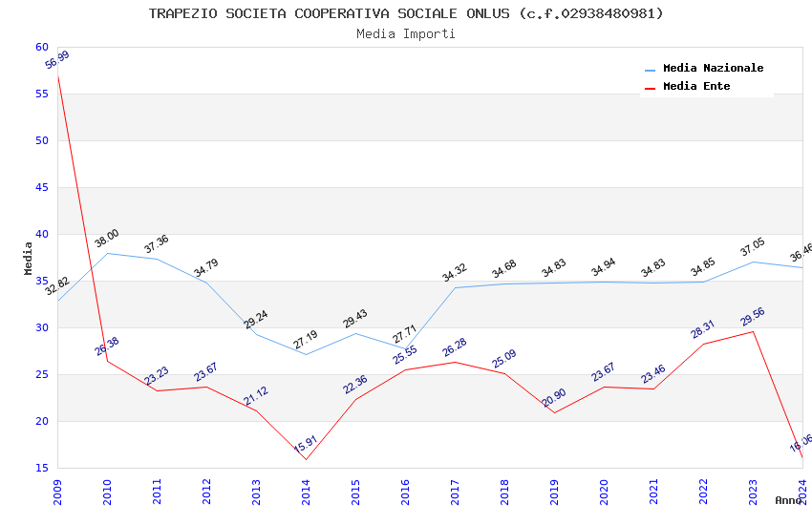The height and width of the screenshot is (525, 812).
Task: Click the 2011 x-axis year label
Action: [157, 492]
